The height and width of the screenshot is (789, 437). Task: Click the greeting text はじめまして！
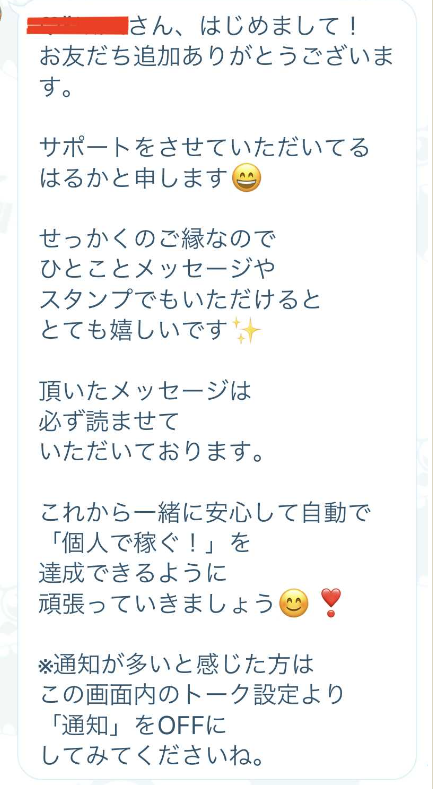point(280,26)
